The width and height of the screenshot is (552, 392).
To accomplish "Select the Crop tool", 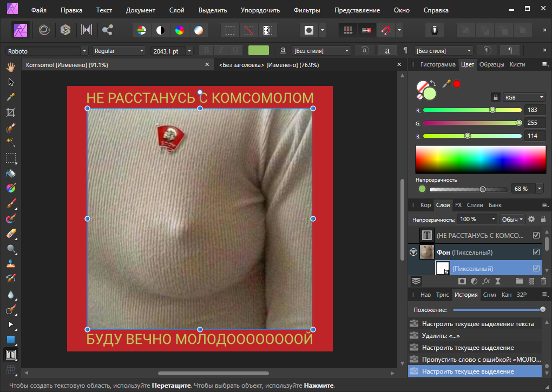I will coord(11,112).
